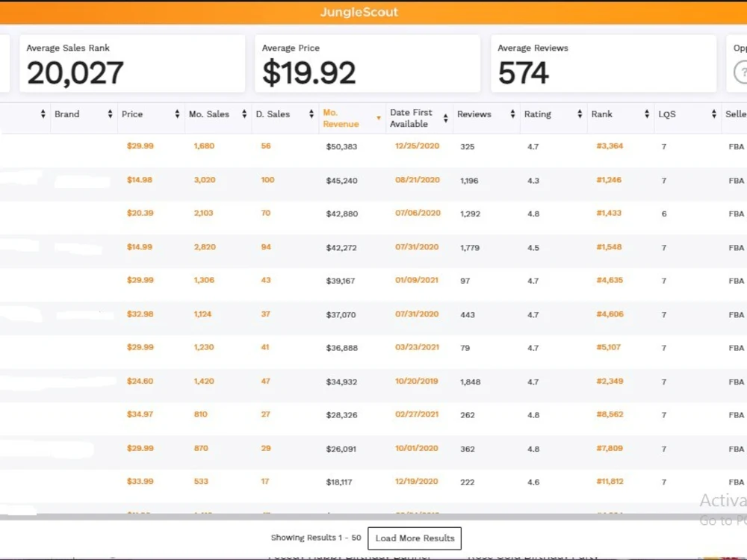Click date 10/20/2019
This screenshot has width=747, height=560.
coord(416,381)
